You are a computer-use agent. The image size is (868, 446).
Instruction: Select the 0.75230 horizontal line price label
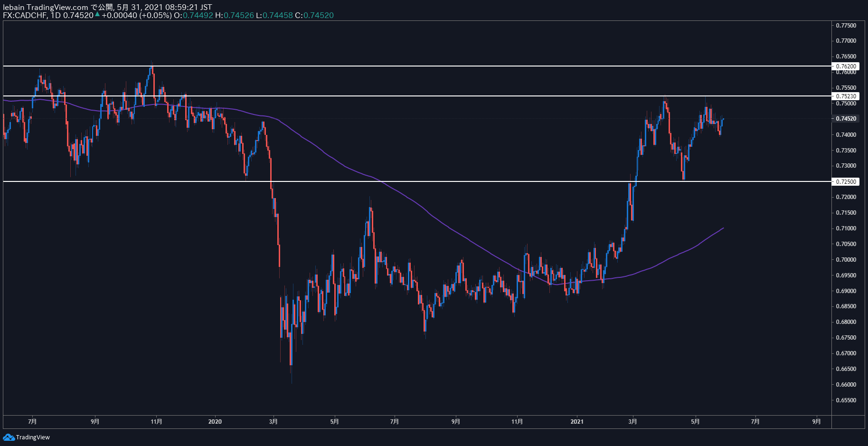coord(846,96)
